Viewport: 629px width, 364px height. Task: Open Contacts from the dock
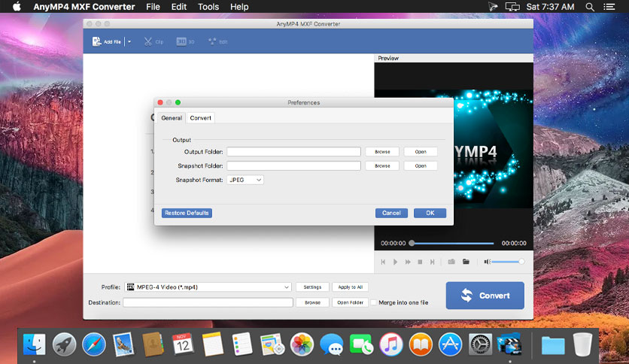(x=153, y=344)
